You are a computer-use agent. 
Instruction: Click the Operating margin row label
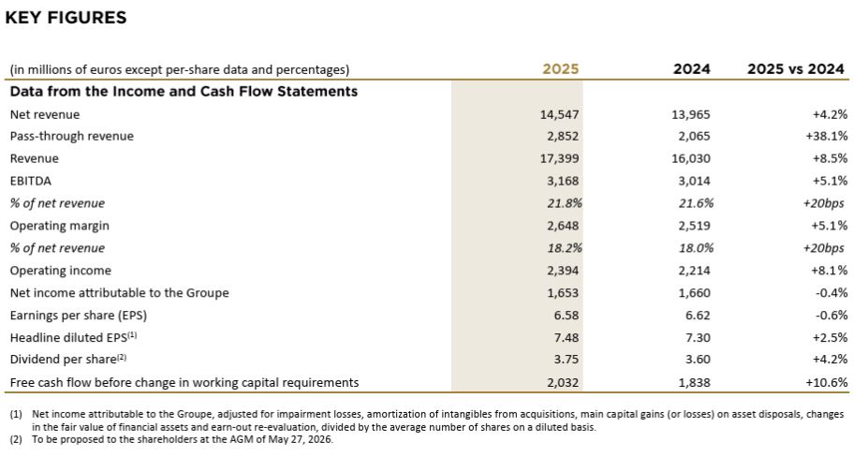pyautogui.click(x=59, y=226)
